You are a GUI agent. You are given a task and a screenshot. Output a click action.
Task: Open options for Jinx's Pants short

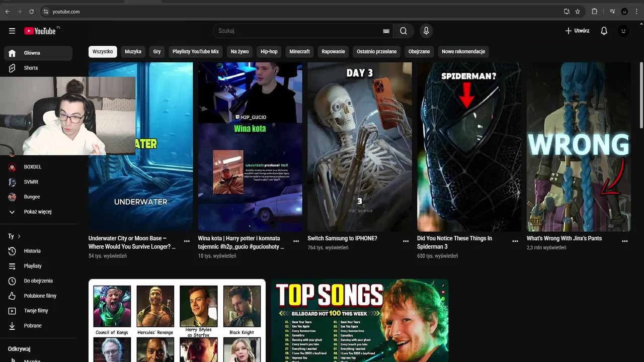625,241
